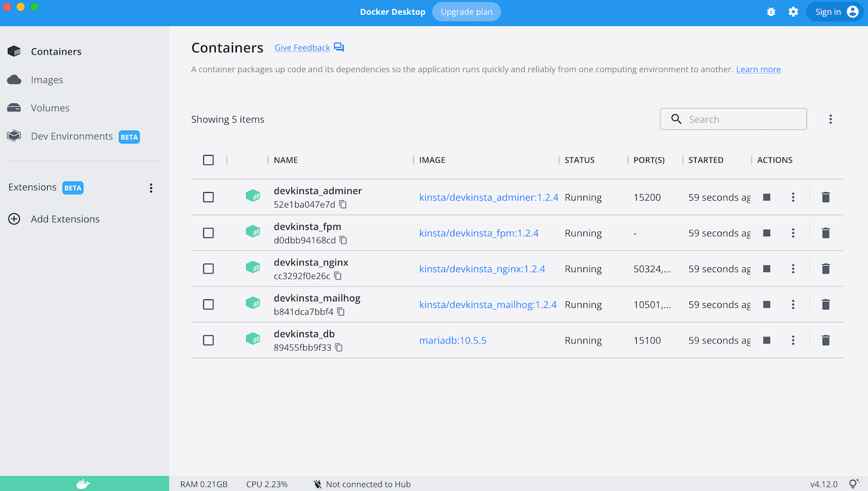The width and height of the screenshot is (868, 491).
Task: Check the select-all containers checkbox
Action: [208, 160]
